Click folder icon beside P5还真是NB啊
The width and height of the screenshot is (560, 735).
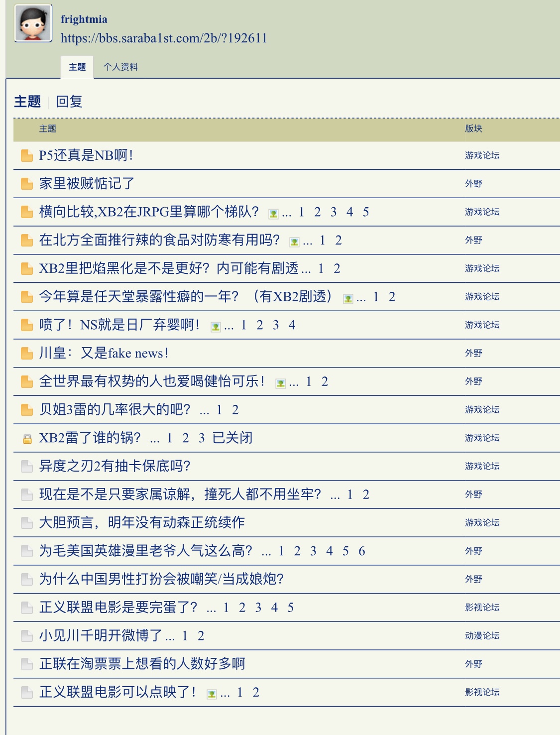click(27, 156)
